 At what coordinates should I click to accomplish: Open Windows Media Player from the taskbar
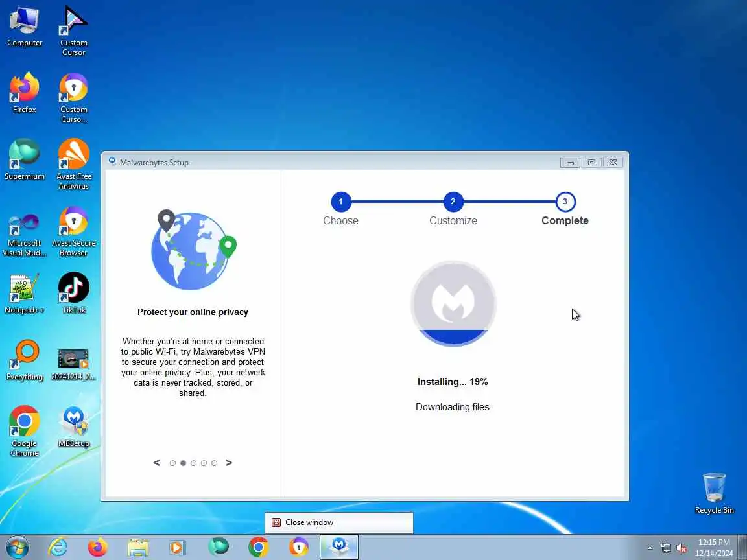point(178,547)
